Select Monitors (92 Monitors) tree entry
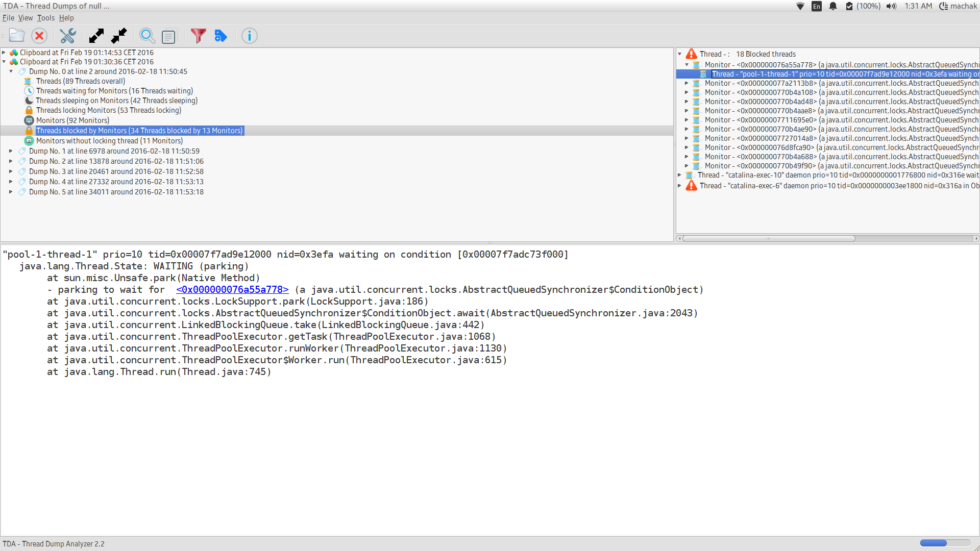980x551 pixels. pos(72,120)
